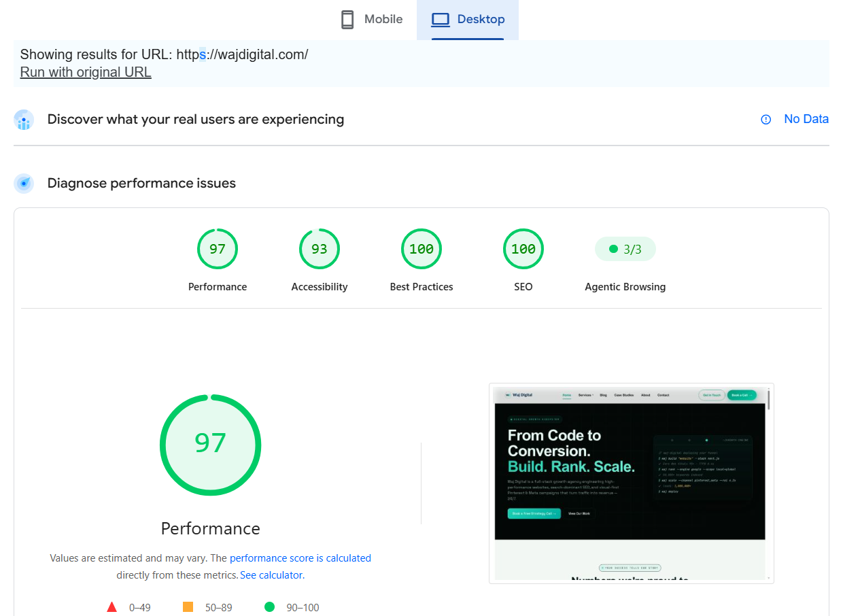Click the Showing results for URL text
This screenshot has height=616, width=843.
click(164, 55)
